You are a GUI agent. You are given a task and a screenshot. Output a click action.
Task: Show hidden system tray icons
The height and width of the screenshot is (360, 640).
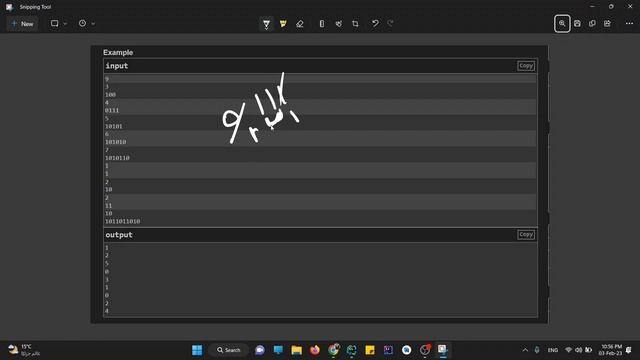[x=525, y=350]
